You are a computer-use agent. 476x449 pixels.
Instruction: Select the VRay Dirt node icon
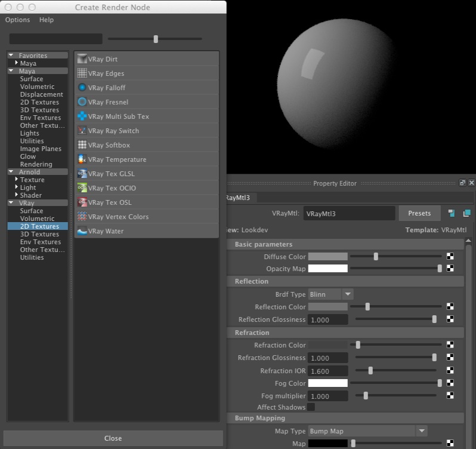coord(82,59)
